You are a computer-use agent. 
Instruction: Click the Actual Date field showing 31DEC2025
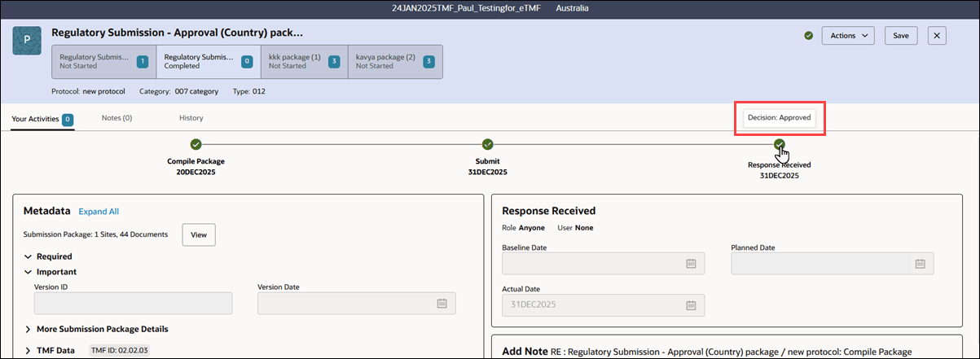tap(603, 305)
